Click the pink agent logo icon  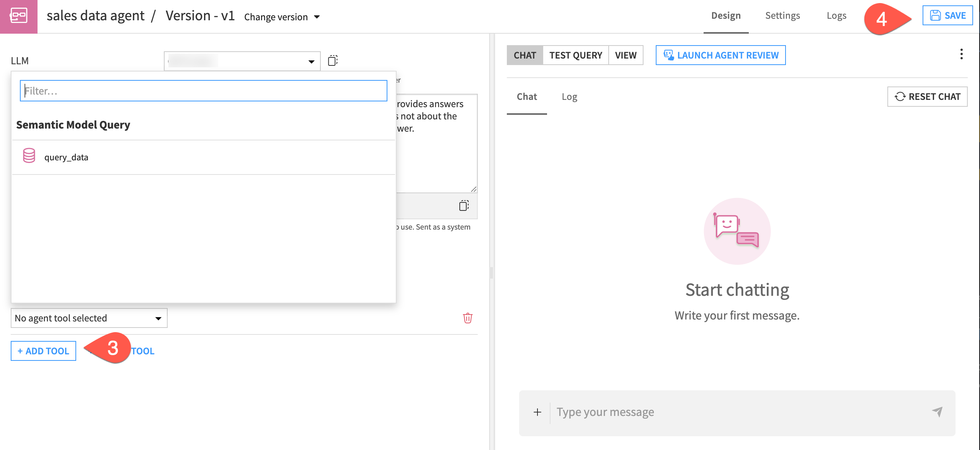[x=19, y=16]
